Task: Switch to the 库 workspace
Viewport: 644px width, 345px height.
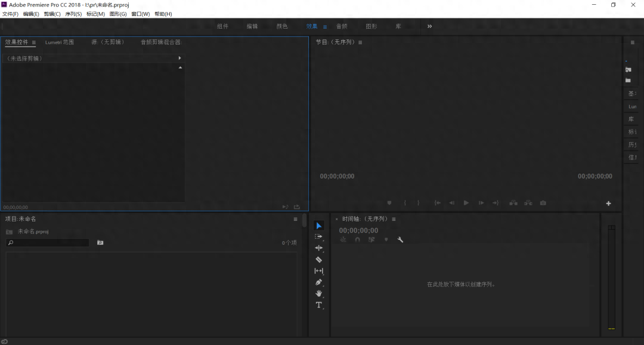Action: point(398,26)
